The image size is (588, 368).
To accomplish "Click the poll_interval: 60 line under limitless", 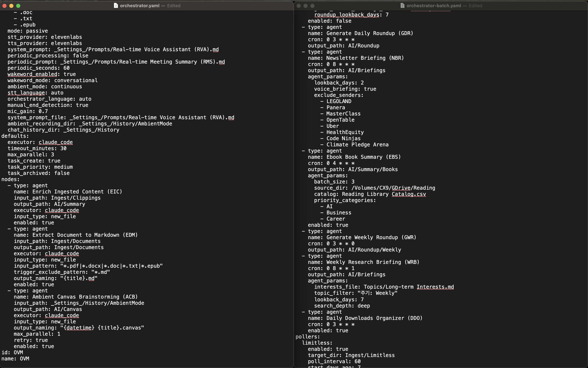I will click(334, 361).
